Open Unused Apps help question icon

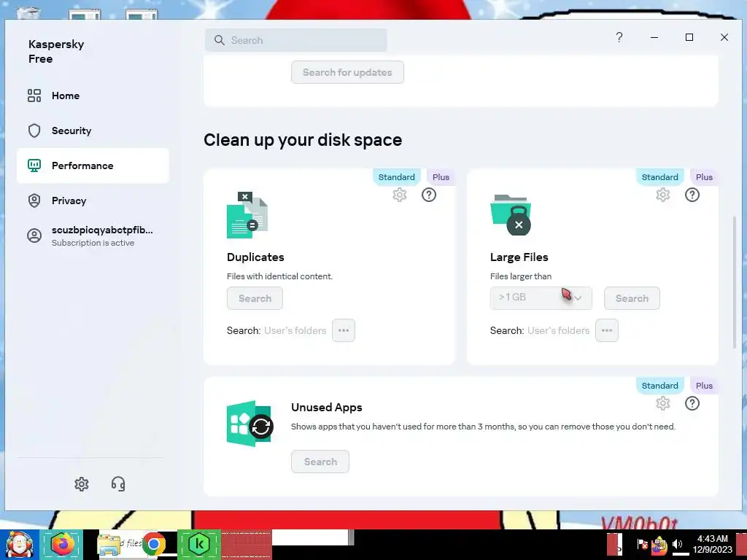coord(692,403)
